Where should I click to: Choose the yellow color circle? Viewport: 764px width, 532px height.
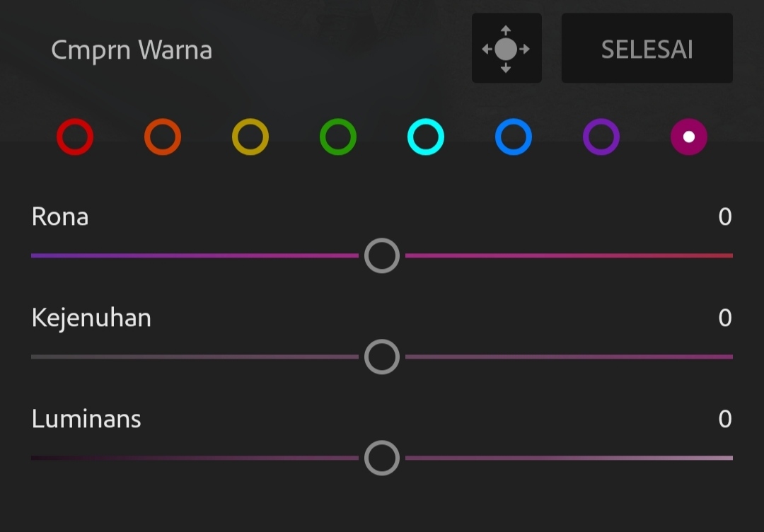(250, 137)
